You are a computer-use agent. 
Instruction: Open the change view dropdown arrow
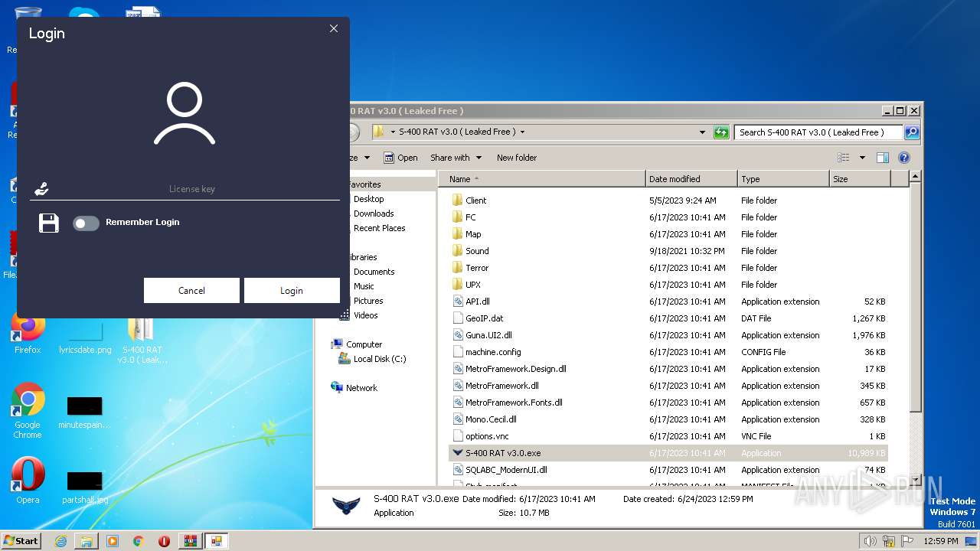pos(862,158)
